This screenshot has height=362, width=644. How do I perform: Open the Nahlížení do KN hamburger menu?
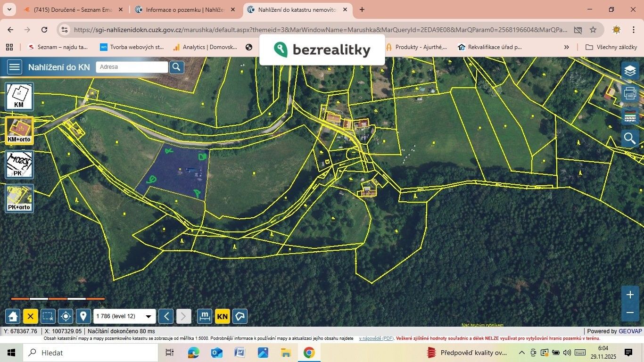14,66
